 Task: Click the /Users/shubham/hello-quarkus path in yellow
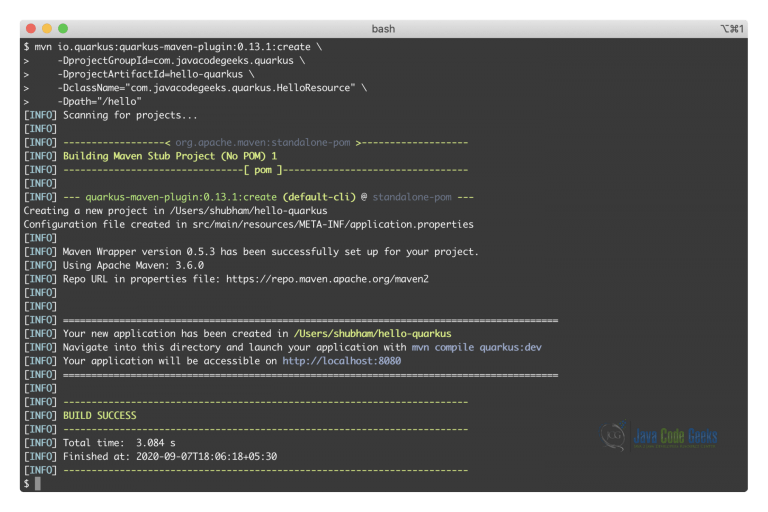coord(372,334)
